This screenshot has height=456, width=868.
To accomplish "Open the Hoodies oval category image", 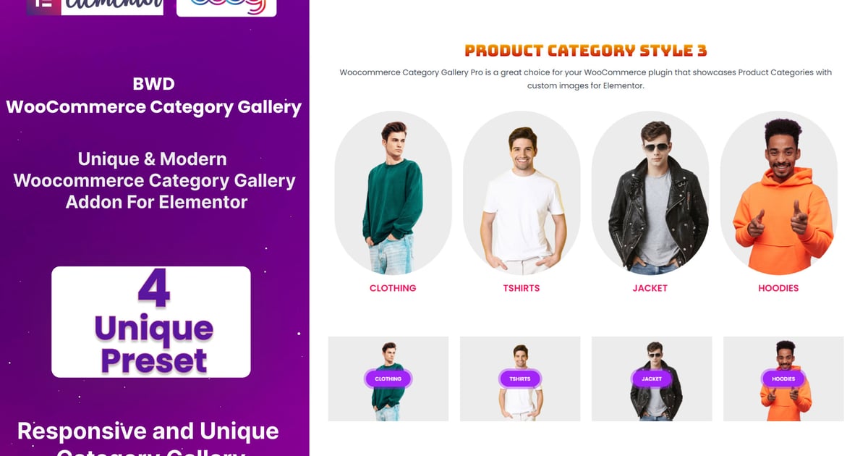I will point(779,193).
